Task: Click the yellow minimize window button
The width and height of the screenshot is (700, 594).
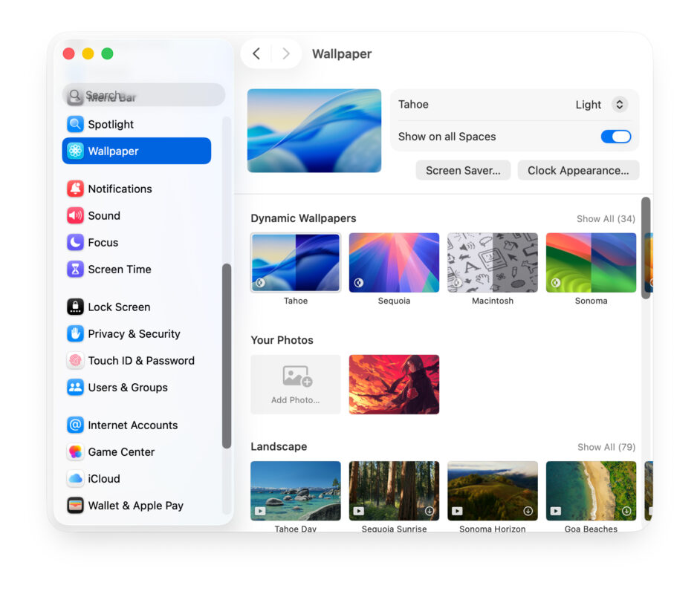Action: [x=88, y=53]
